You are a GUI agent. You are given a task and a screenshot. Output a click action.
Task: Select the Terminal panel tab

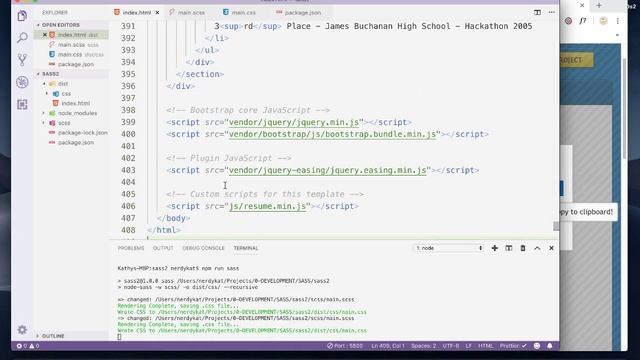pos(246,248)
